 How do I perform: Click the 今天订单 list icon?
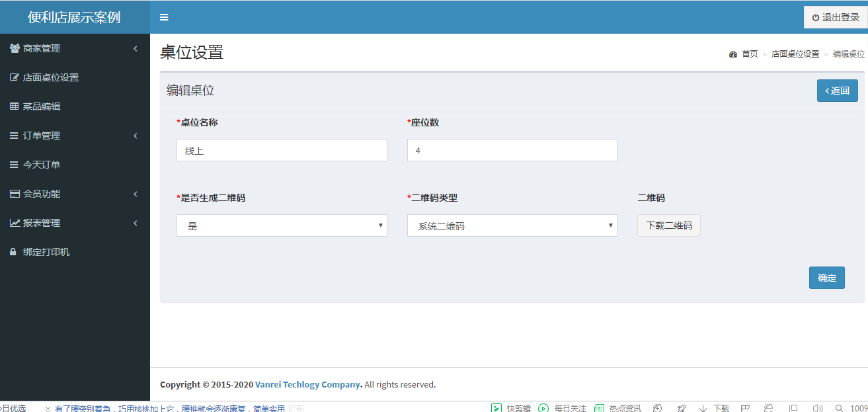[15, 165]
